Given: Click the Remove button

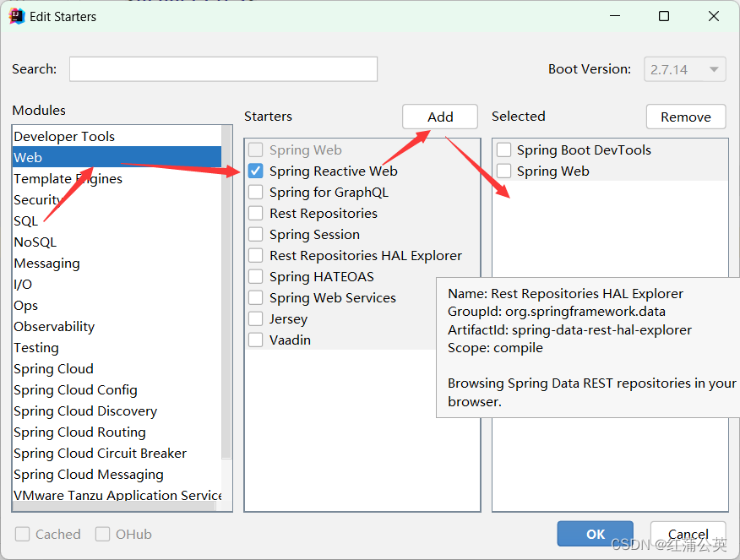Looking at the screenshot, I should pos(686,117).
